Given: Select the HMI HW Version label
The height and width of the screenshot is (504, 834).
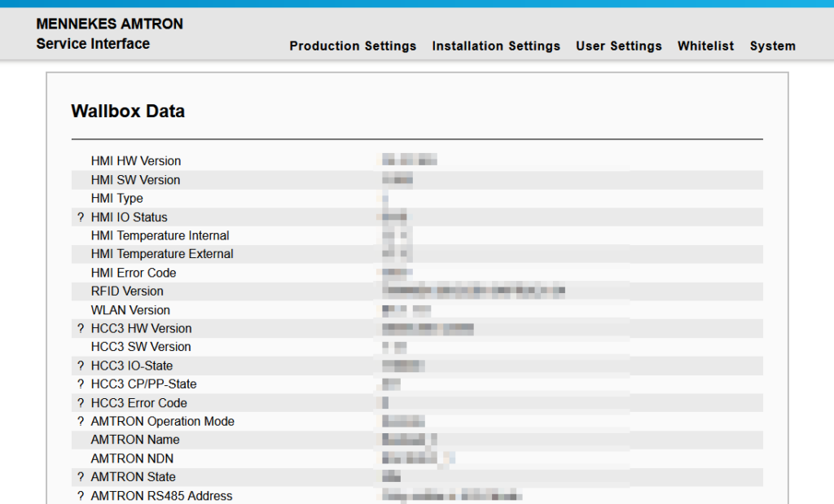Looking at the screenshot, I should tap(136, 161).
